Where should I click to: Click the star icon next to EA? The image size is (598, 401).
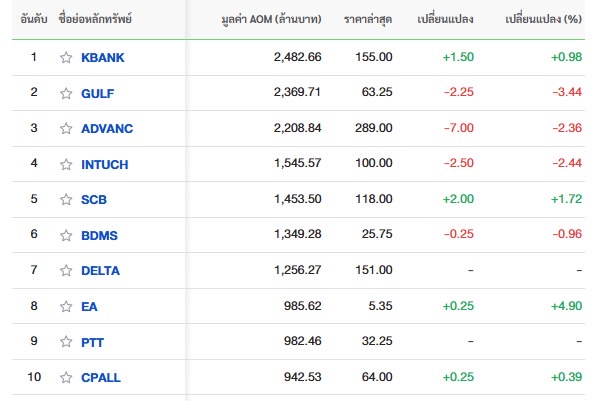[66, 306]
